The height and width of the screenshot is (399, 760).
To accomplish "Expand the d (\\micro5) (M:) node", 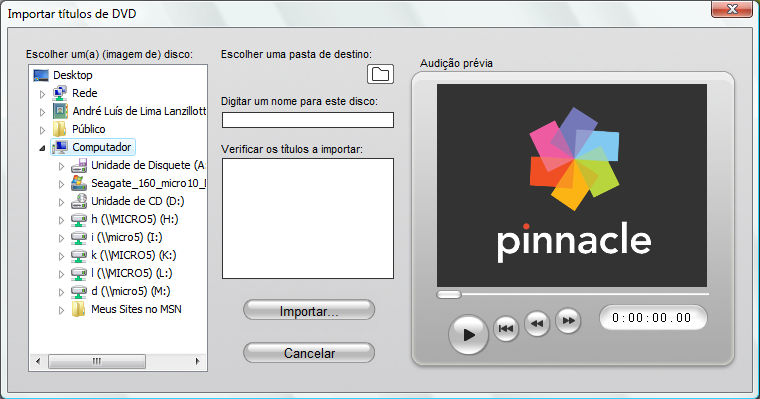I will coord(62,292).
